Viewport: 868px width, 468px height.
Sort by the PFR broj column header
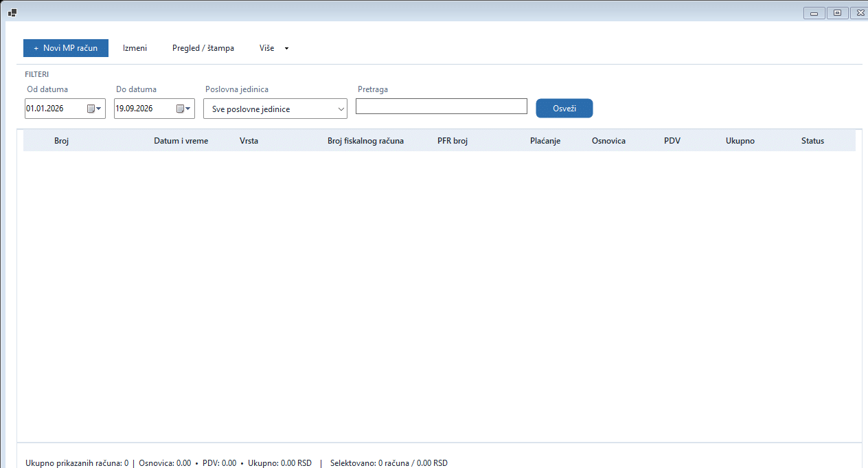[453, 141]
